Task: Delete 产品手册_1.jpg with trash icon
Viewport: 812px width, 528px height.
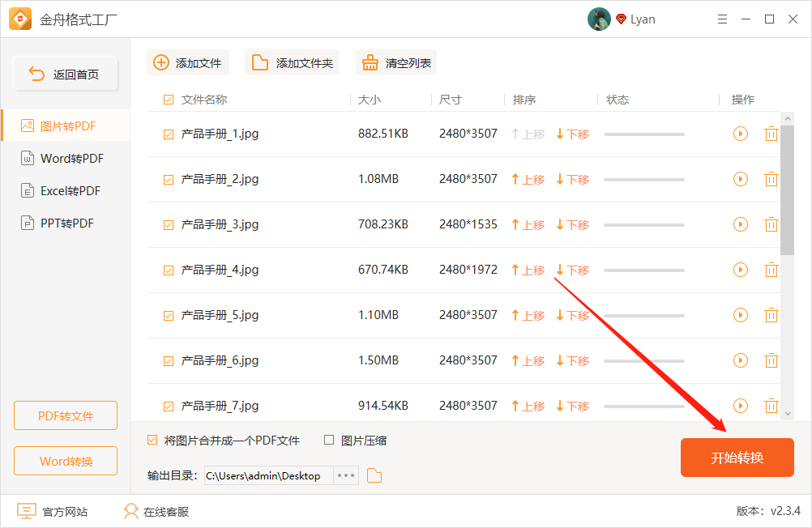Action: pyautogui.click(x=771, y=134)
